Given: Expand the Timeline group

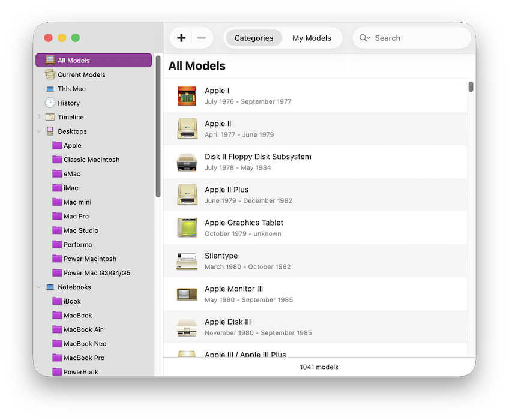Looking at the screenshot, I should tap(39, 117).
